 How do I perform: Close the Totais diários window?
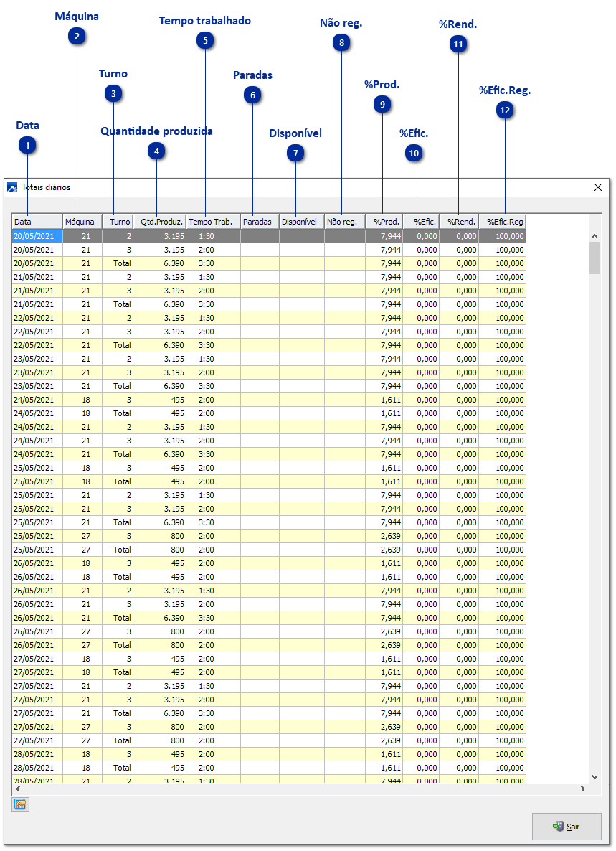(598, 187)
